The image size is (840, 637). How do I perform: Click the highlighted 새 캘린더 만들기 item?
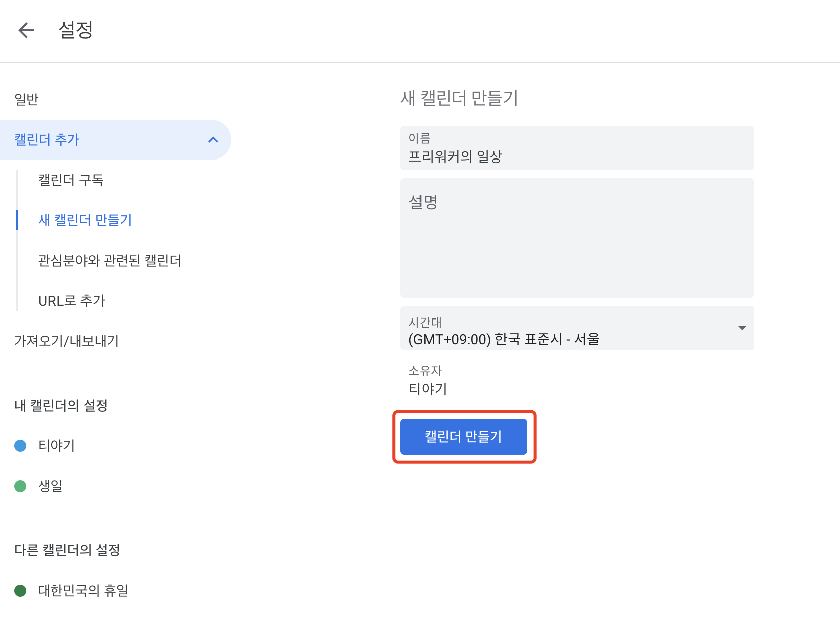(x=85, y=220)
